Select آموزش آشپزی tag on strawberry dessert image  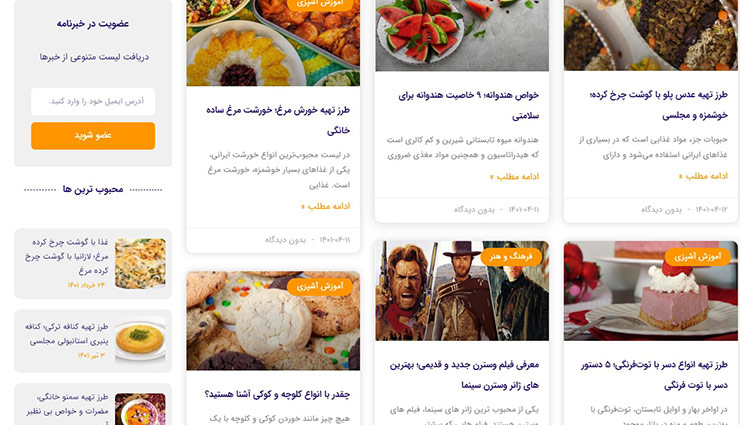[x=698, y=257]
